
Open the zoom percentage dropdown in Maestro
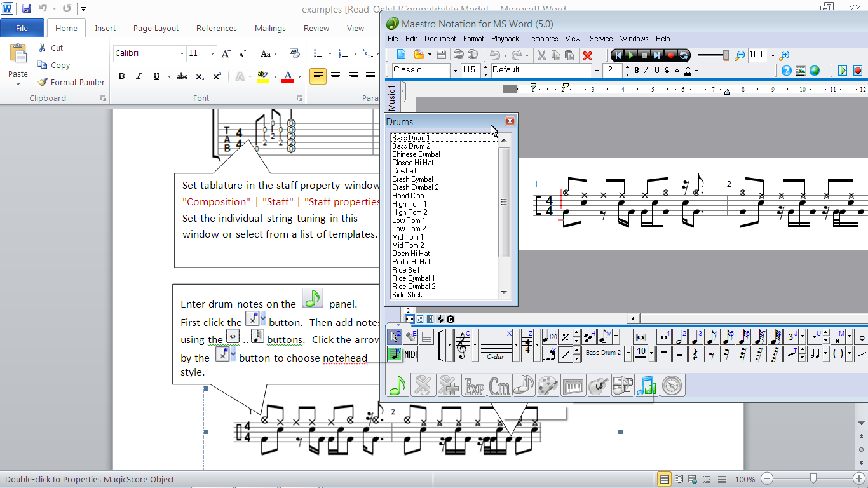[773, 55]
